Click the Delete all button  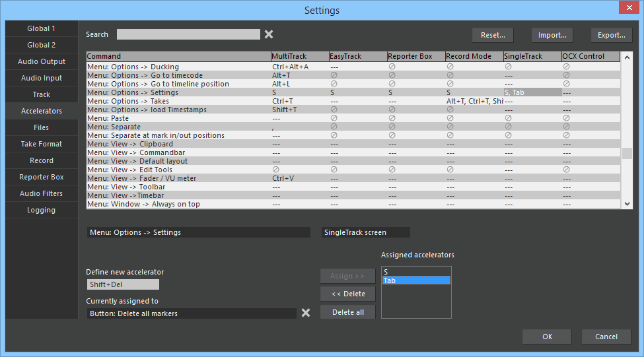click(347, 312)
